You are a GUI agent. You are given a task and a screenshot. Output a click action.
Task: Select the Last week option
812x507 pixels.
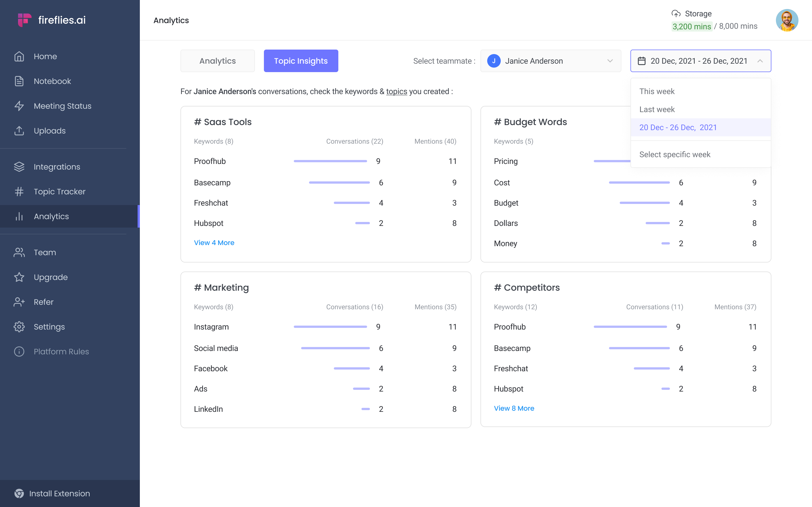[x=657, y=110]
